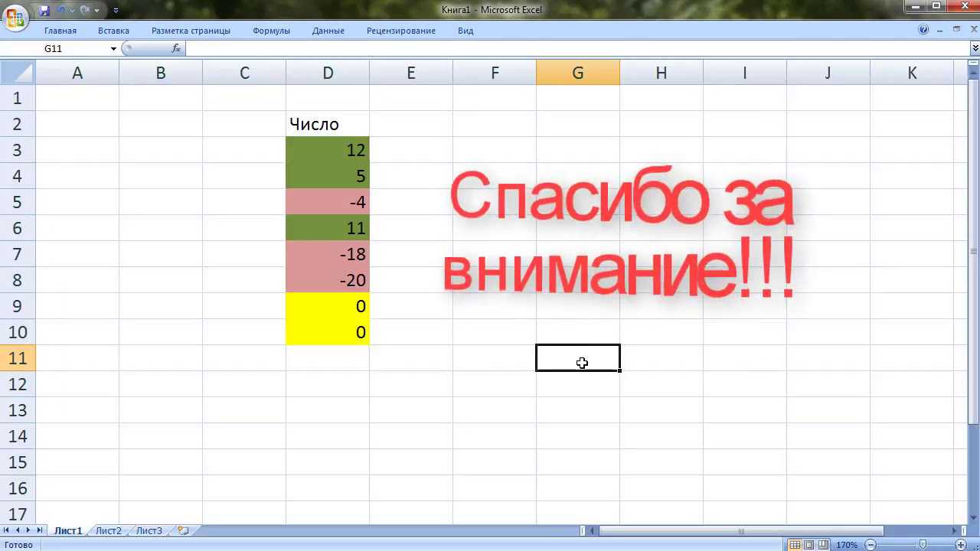This screenshot has height=551, width=980.
Task: Save the workbook with the floppy disk icon
Action: (44, 10)
